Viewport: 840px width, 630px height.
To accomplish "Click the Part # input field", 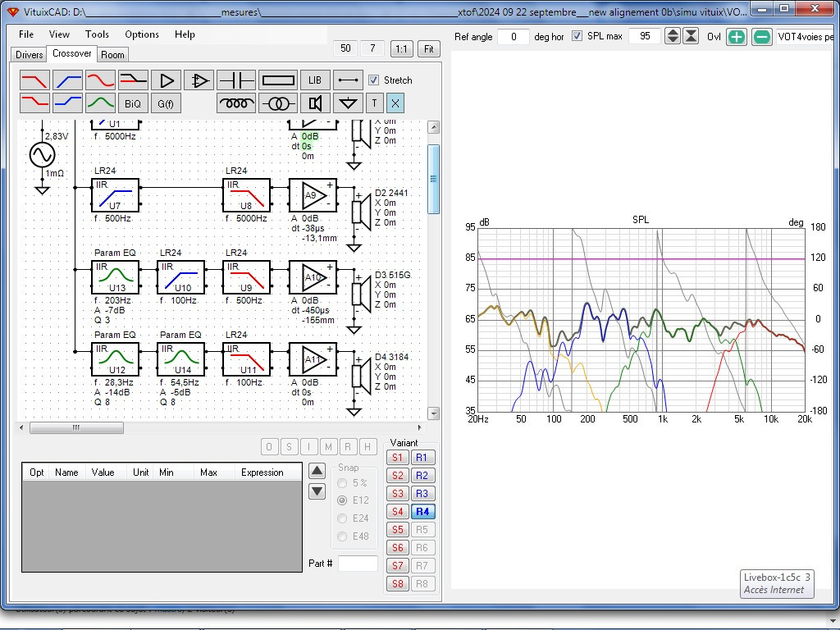I will pyautogui.click(x=358, y=564).
